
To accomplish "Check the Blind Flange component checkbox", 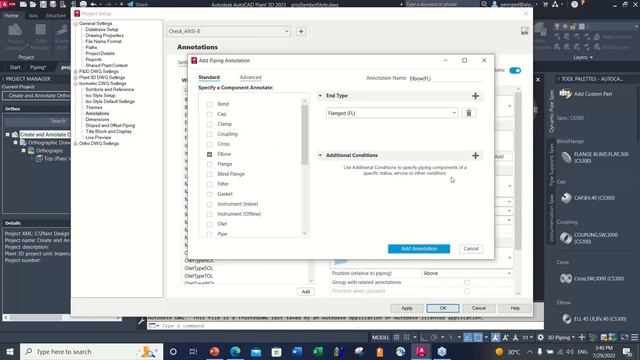I will 209,174.
